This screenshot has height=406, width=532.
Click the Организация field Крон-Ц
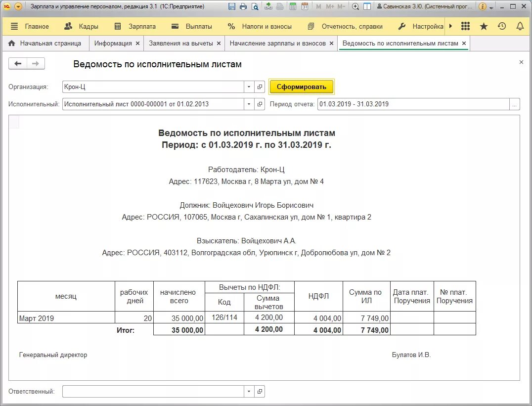click(153, 87)
